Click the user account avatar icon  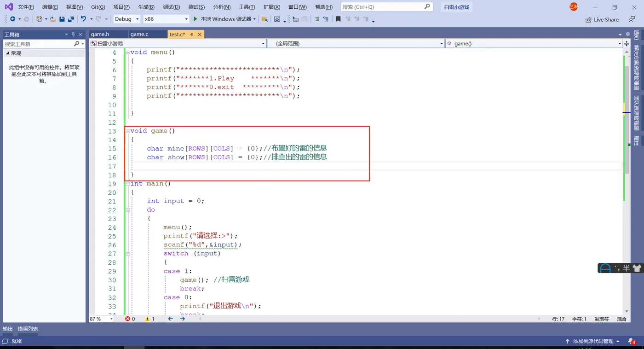[574, 6]
